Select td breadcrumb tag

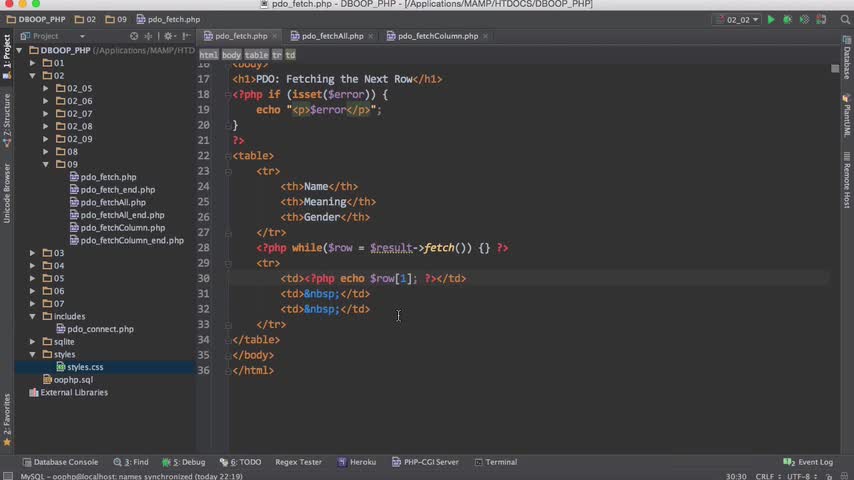click(290, 55)
